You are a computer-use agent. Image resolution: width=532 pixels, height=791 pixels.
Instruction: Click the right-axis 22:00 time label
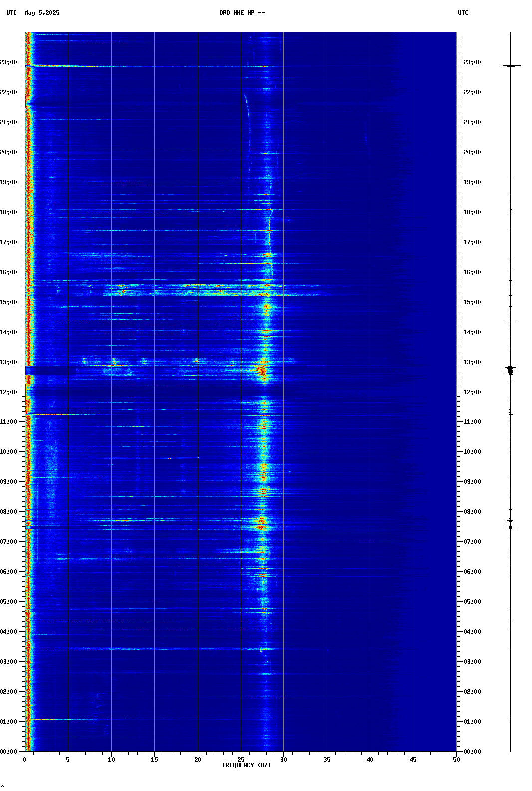(472, 92)
